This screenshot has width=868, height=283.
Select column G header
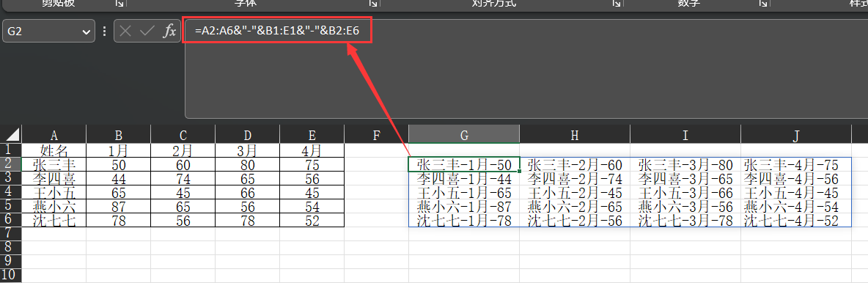coord(464,135)
